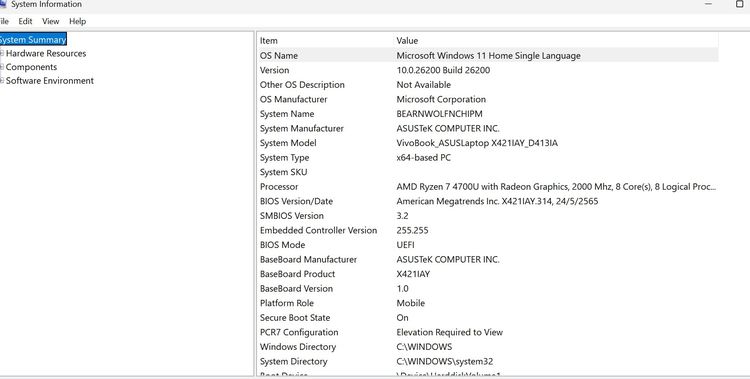Open the File menu
The height and width of the screenshot is (379, 750).
(4, 21)
